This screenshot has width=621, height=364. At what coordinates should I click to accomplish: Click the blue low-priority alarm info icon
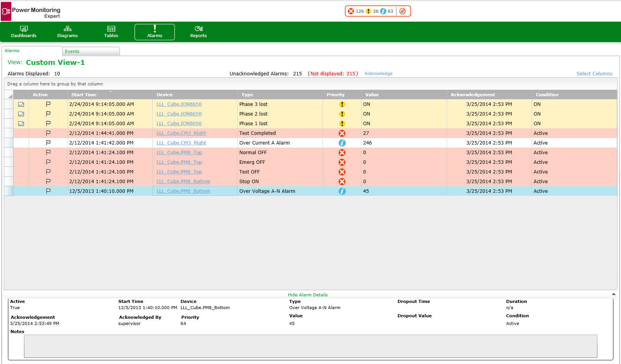pos(383,11)
